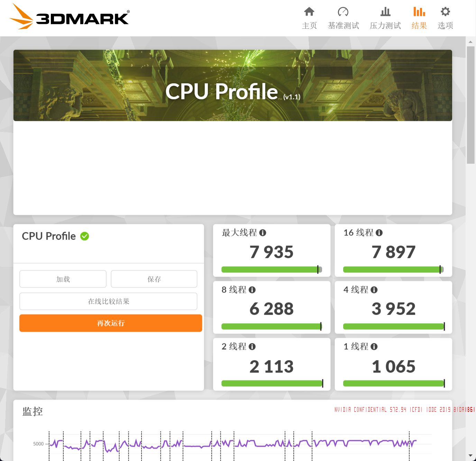
Task: Click the 5000 axis label on the graph
Action: (x=38, y=444)
